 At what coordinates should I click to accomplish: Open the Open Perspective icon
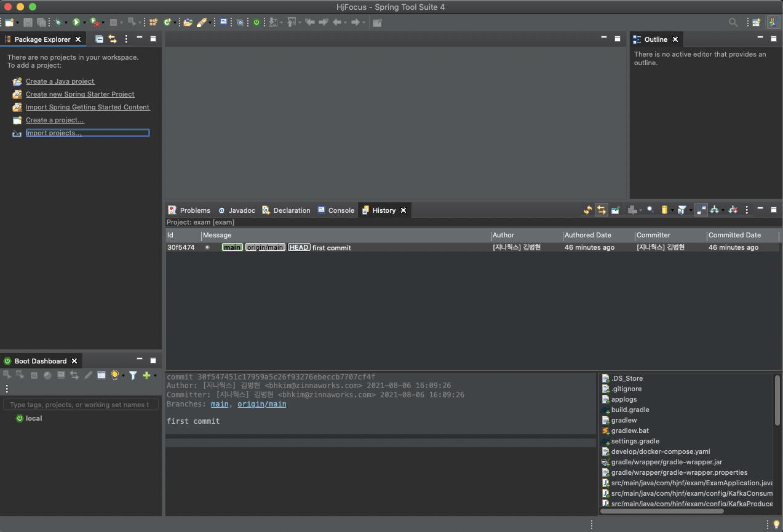[x=756, y=22]
